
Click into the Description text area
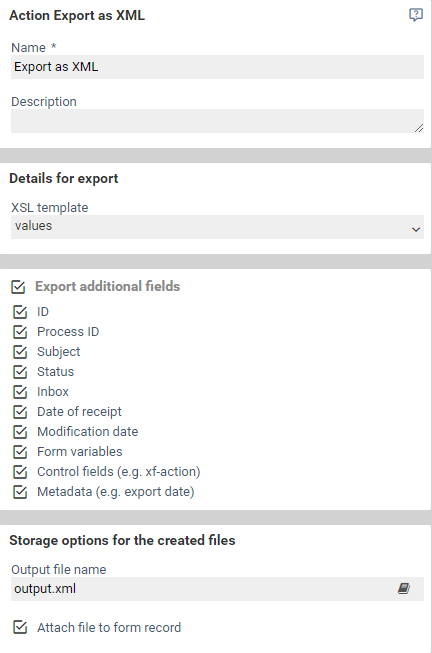[217, 121]
